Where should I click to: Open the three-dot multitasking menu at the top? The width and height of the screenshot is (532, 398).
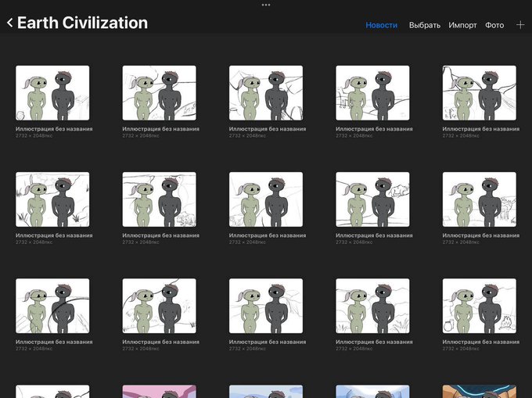coord(266,5)
